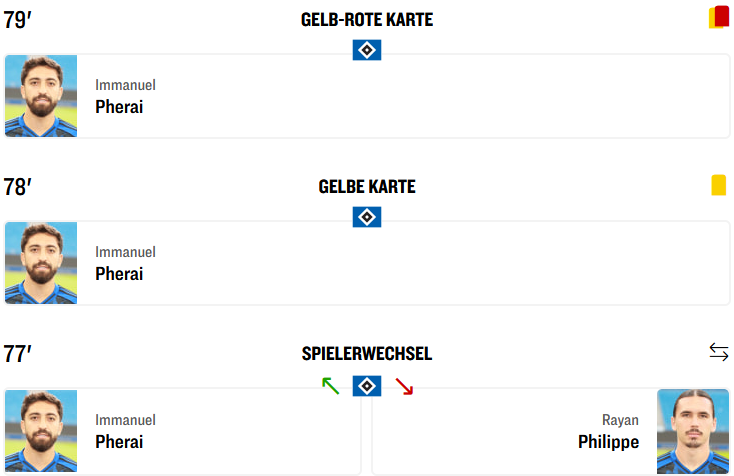Open Rayan Philippe's player photo

(x=693, y=432)
